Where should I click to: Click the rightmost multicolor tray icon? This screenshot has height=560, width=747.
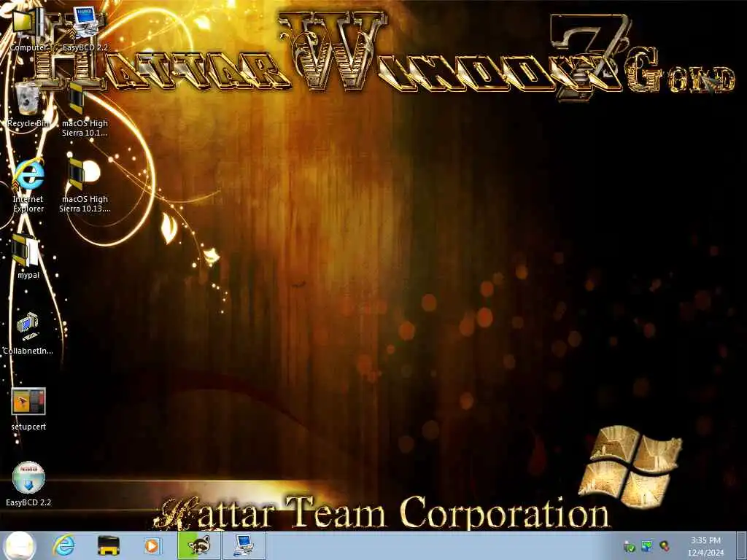(x=664, y=546)
